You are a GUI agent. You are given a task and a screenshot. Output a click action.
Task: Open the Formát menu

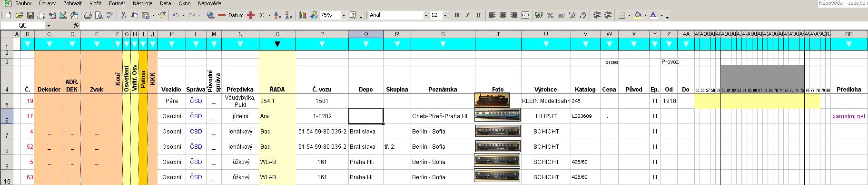(117, 3)
